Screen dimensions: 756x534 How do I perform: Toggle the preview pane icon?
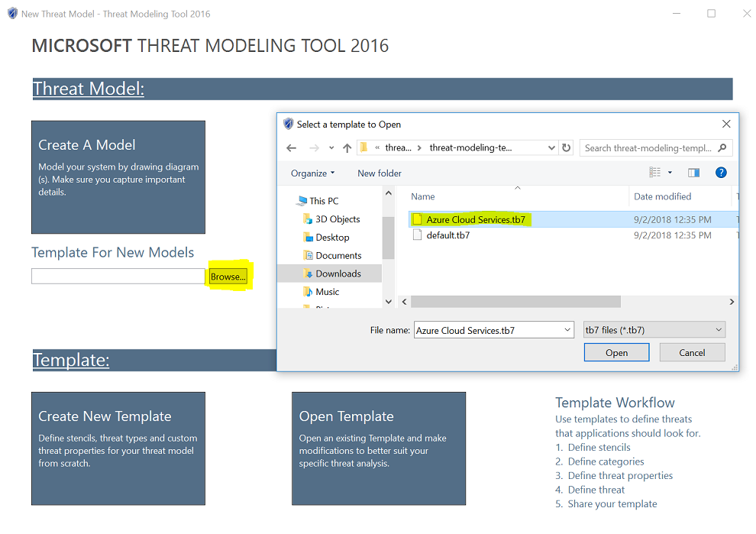pyautogui.click(x=693, y=173)
